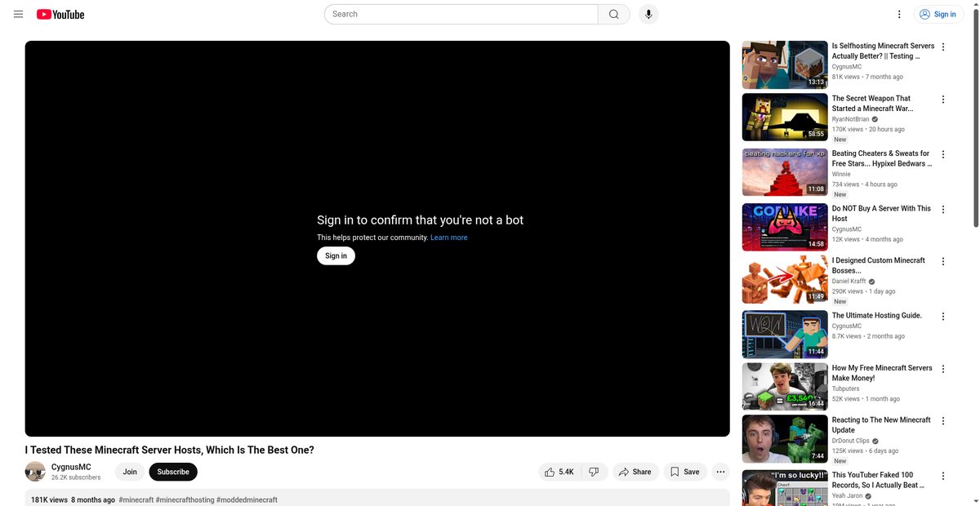980x506 pixels.
Task: Click the #minecrafthosting hashtag
Action: coord(185,499)
